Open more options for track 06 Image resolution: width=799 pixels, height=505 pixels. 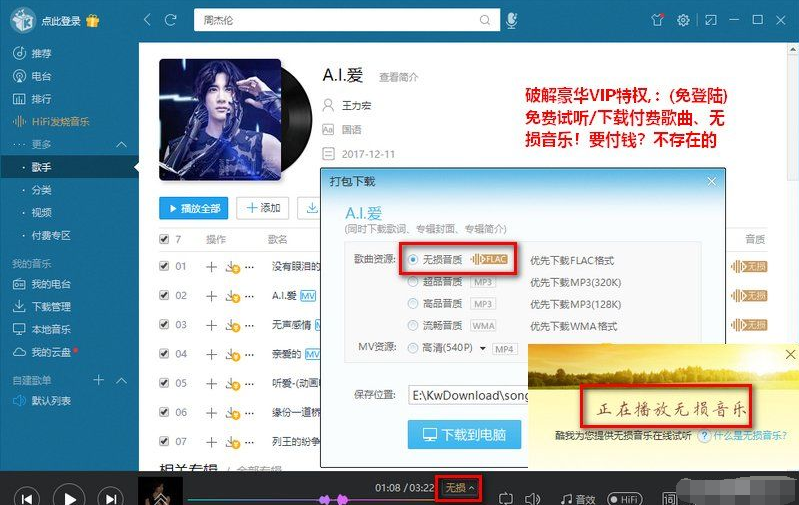(x=249, y=413)
